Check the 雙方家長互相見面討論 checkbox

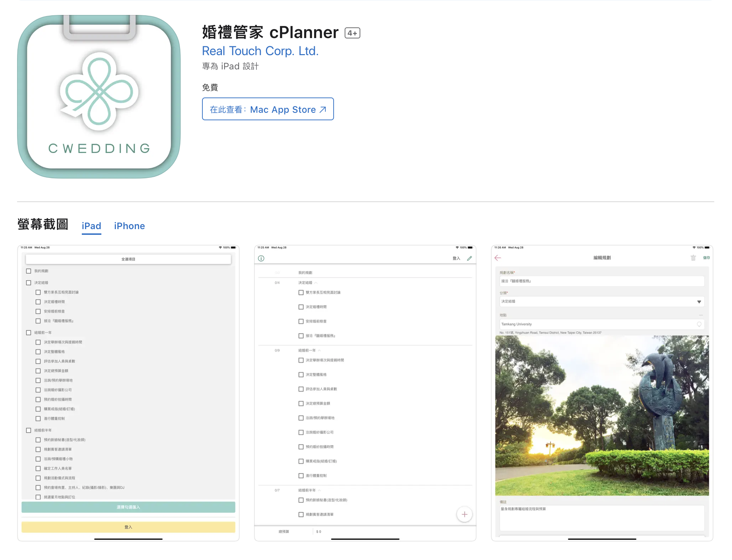[x=301, y=292]
